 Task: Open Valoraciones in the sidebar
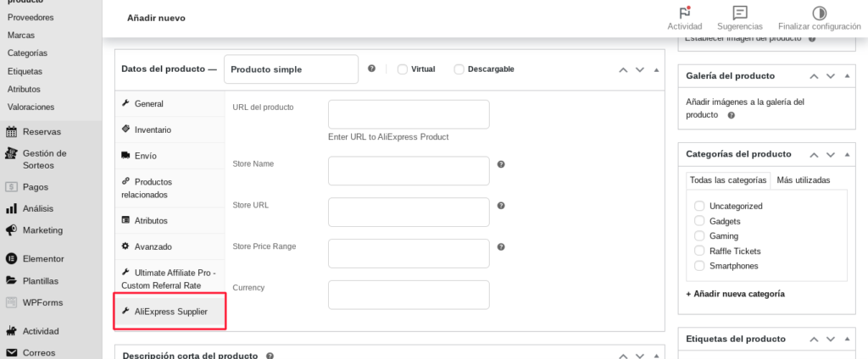31,107
